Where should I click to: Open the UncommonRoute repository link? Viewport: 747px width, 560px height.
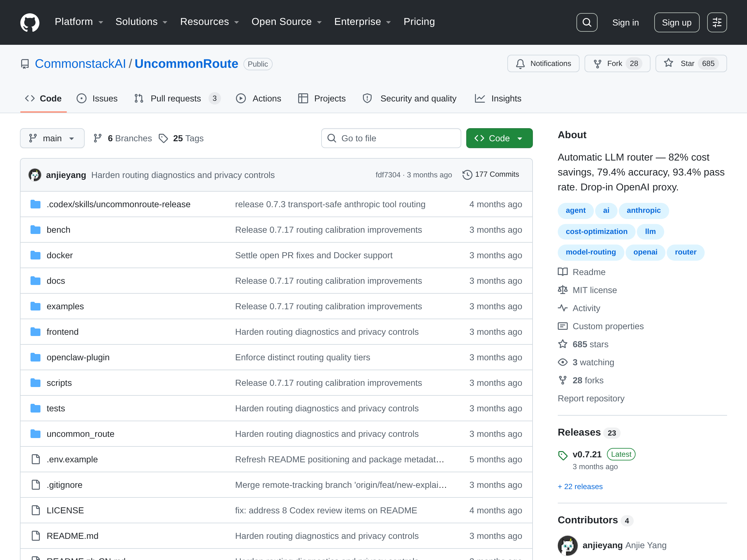(x=186, y=64)
